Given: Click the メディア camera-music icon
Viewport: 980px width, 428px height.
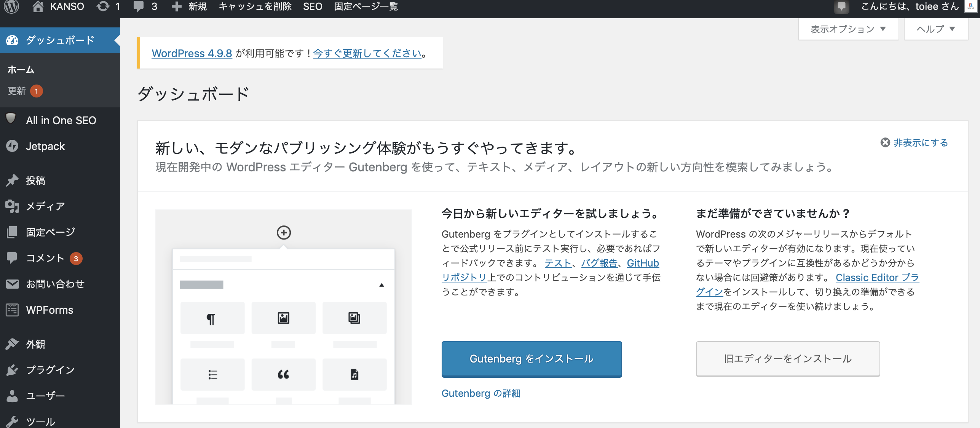Looking at the screenshot, I should tap(12, 206).
